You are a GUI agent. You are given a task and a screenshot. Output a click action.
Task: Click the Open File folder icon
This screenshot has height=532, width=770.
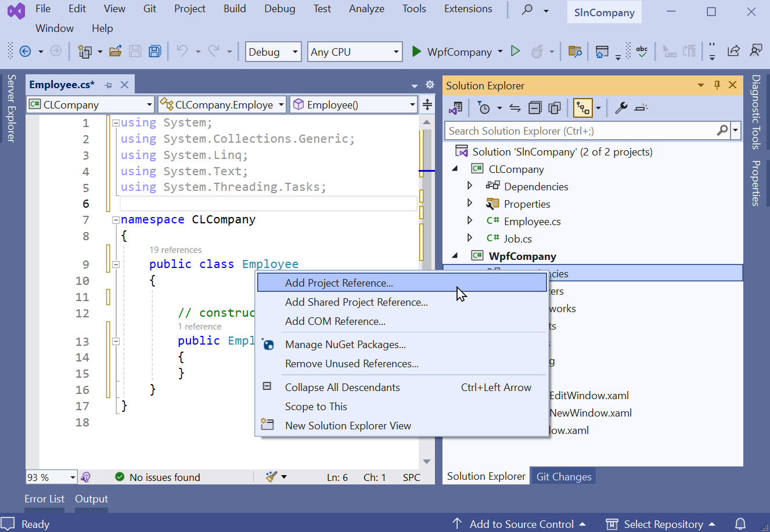click(116, 52)
